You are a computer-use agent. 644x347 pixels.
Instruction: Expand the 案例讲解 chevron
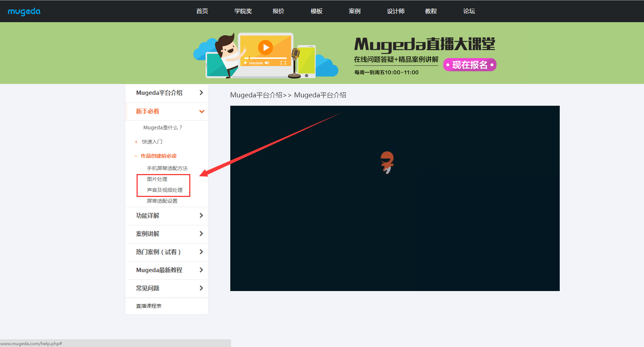click(201, 234)
